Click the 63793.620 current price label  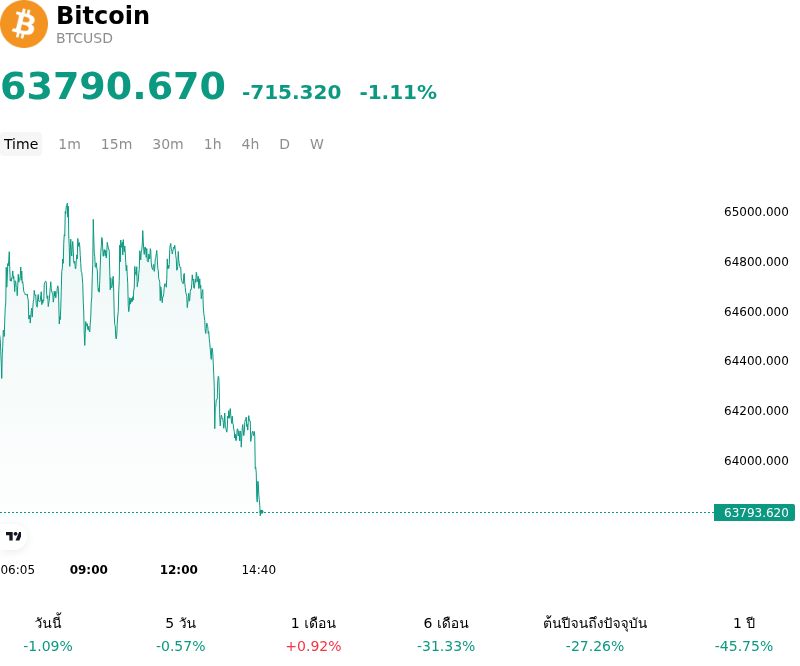(x=755, y=512)
